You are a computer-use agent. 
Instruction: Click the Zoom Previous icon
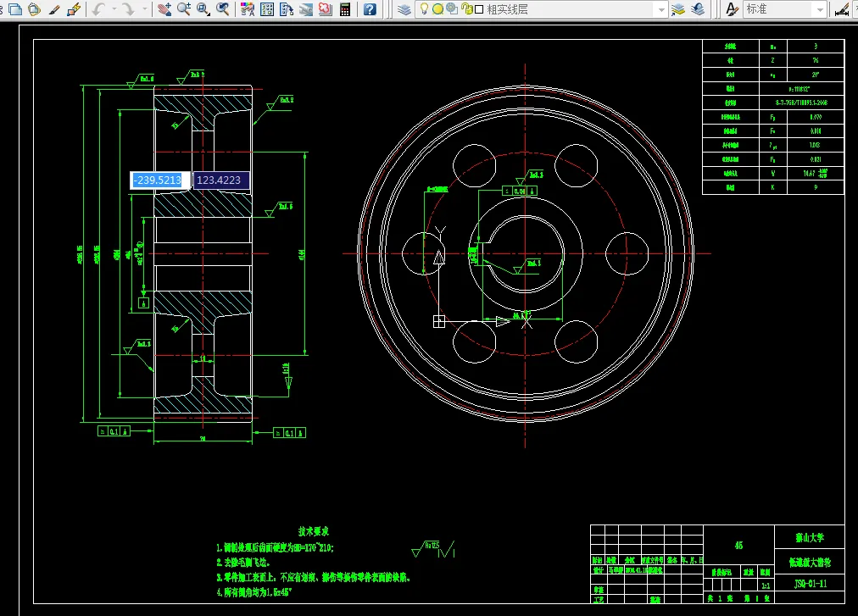click(x=223, y=9)
